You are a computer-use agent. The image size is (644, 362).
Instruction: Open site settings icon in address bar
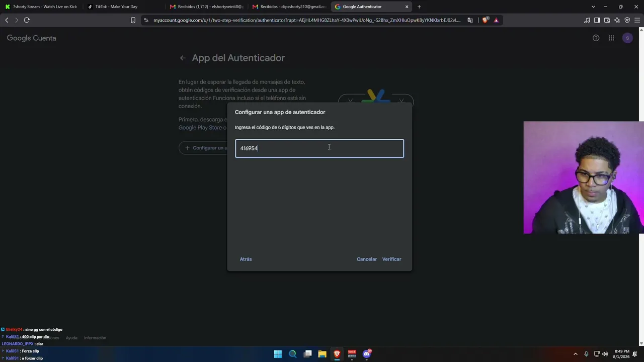click(146, 20)
